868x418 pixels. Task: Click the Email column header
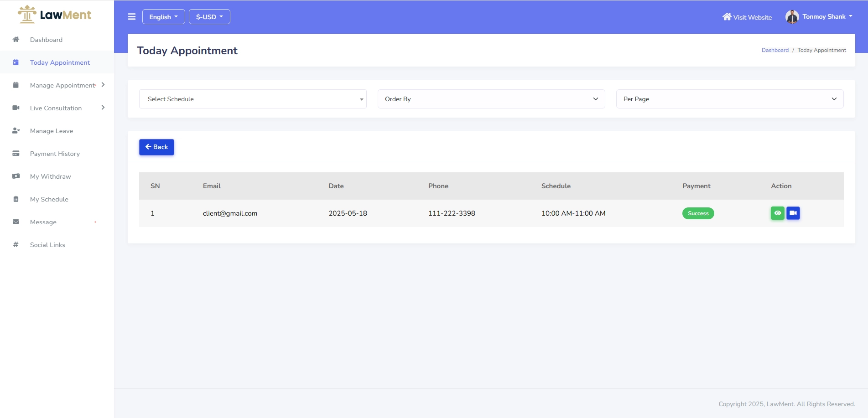tap(212, 186)
